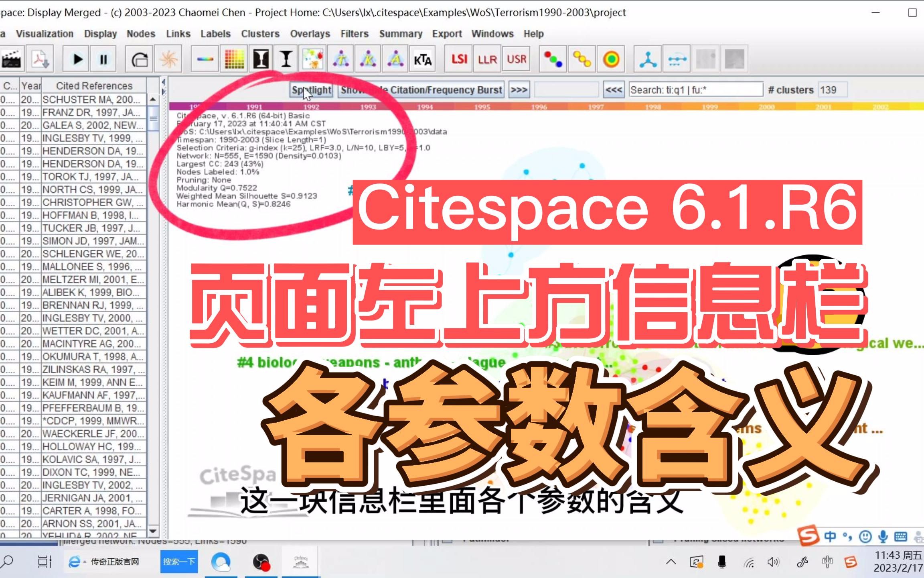
Task: Click the yellow linked circles icon
Action: click(582, 59)
